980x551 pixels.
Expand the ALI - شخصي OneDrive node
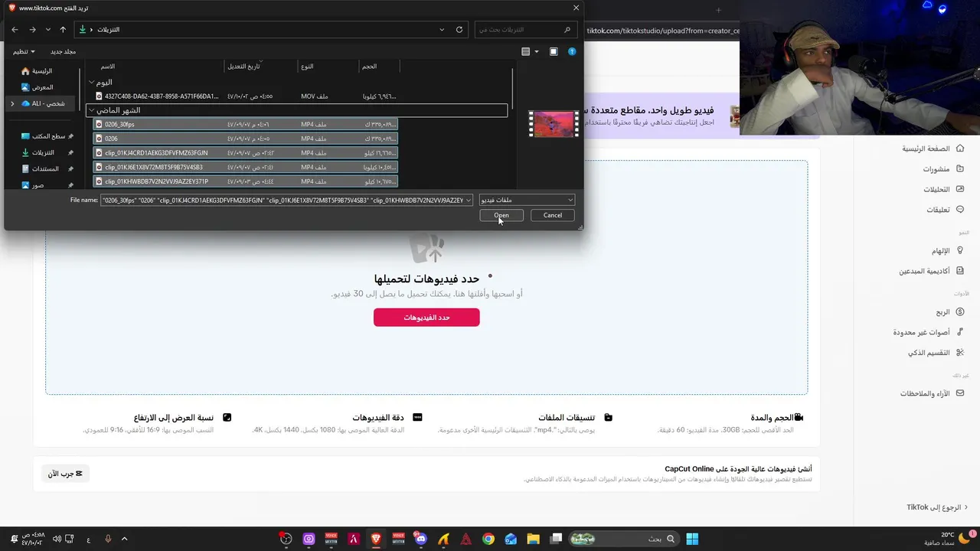(12, 103)
